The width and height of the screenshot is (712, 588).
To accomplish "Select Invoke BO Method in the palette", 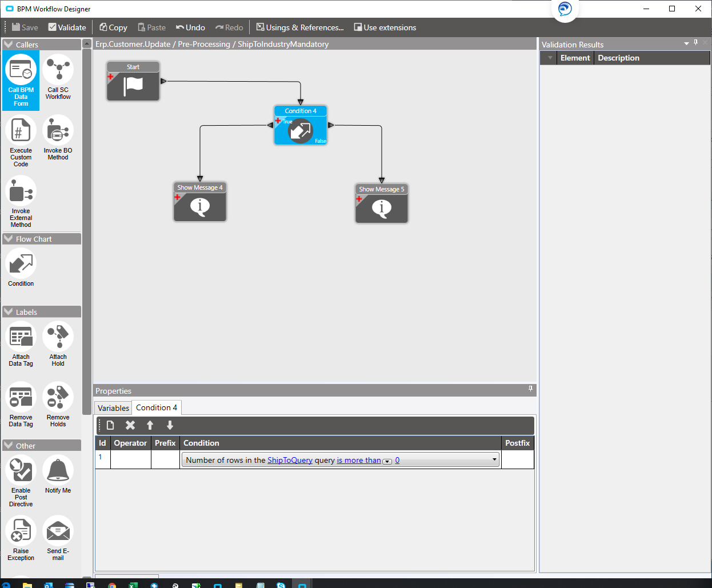I will (x=58, y=138).
